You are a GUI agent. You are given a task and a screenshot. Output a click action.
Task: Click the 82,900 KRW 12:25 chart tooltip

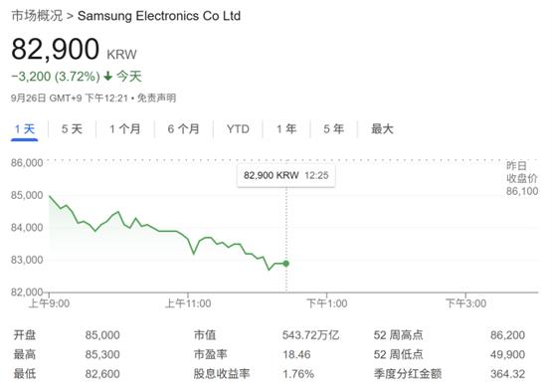tap(286, 175)
